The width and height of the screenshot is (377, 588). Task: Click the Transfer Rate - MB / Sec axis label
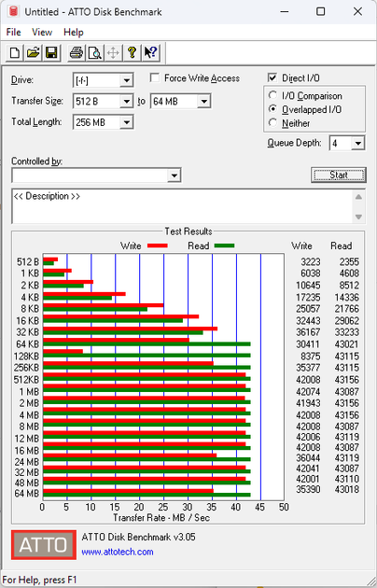point(161,518)
